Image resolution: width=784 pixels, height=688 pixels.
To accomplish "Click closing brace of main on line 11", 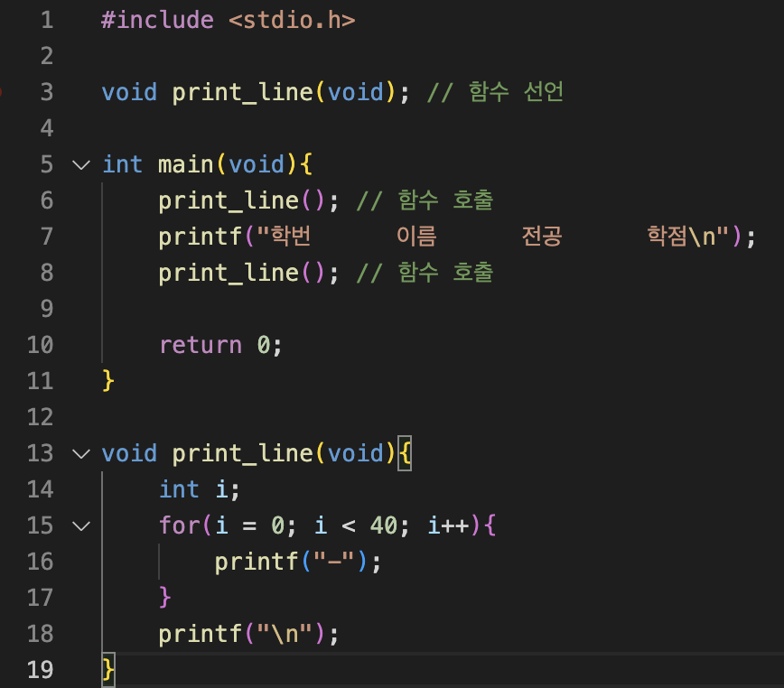I will 108,381.
